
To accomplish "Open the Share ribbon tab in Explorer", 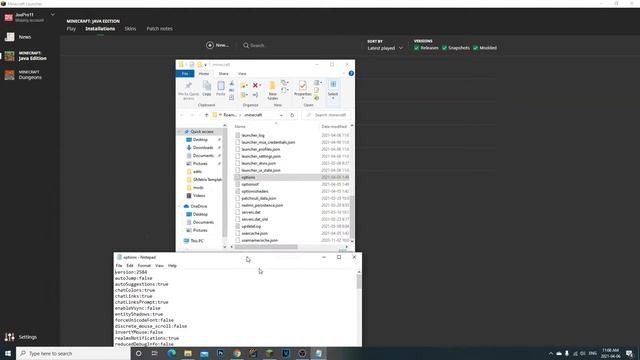I will pyautogui.click(x=223, y=73).
